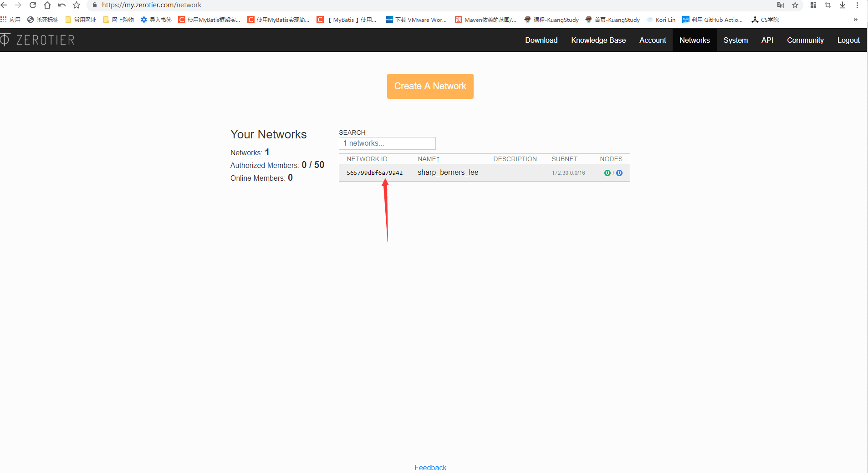Open the Download nav item
Screen dimensions: 868x473
coord(541,40)
